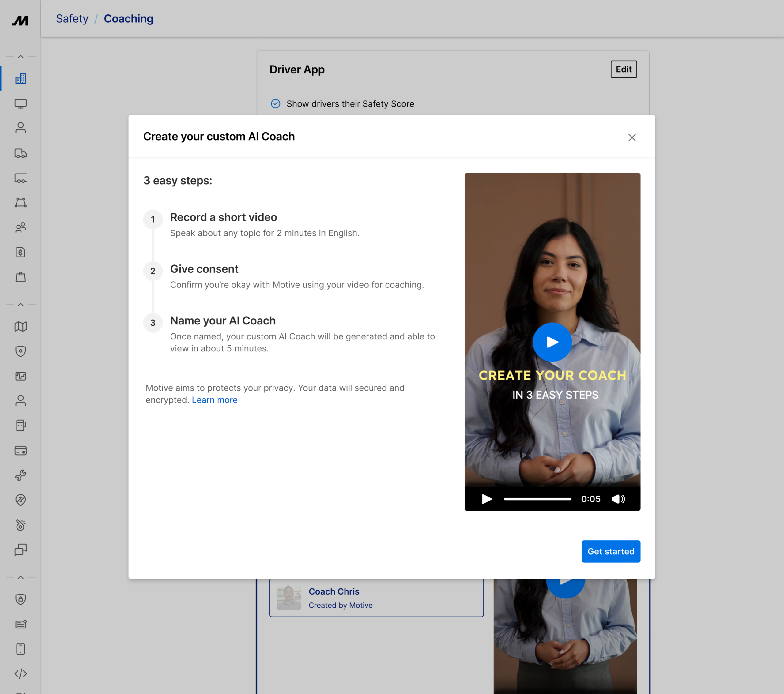Viewport: 784px width, 694px height.
Task: Open the wrench maintenance sidebar icon
Action: tap(21, 475)
